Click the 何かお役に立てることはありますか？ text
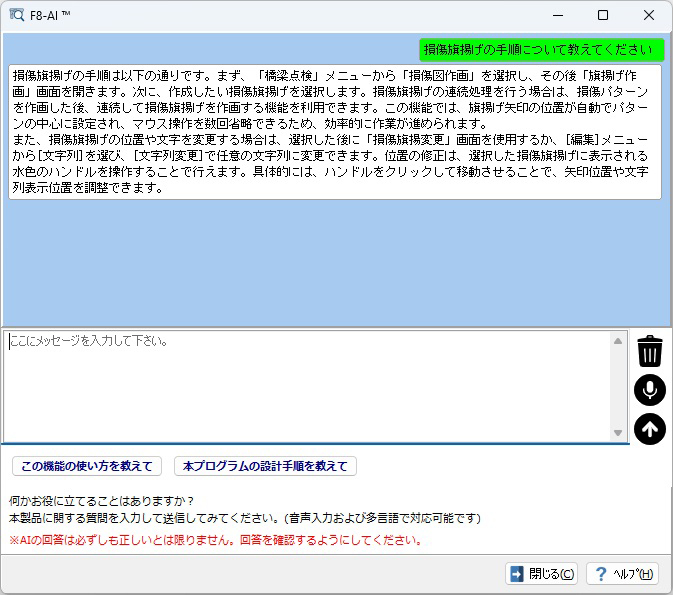The width and height of the screenshot is (673, 595). (102, 501)
